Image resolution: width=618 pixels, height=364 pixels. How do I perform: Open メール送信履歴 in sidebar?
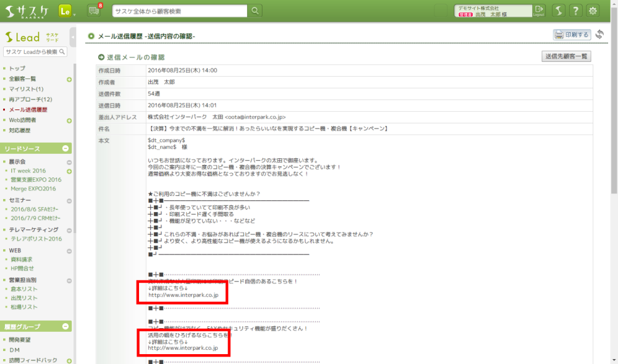tap(28, 109)
